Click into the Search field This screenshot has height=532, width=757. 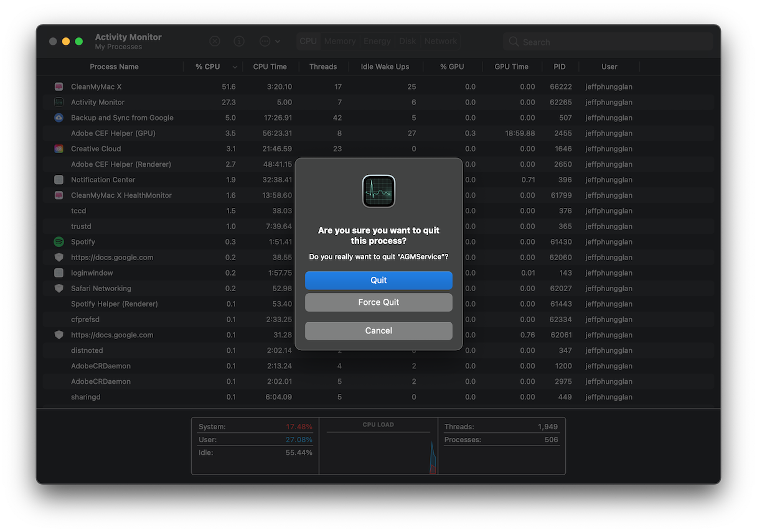[608, 42]
